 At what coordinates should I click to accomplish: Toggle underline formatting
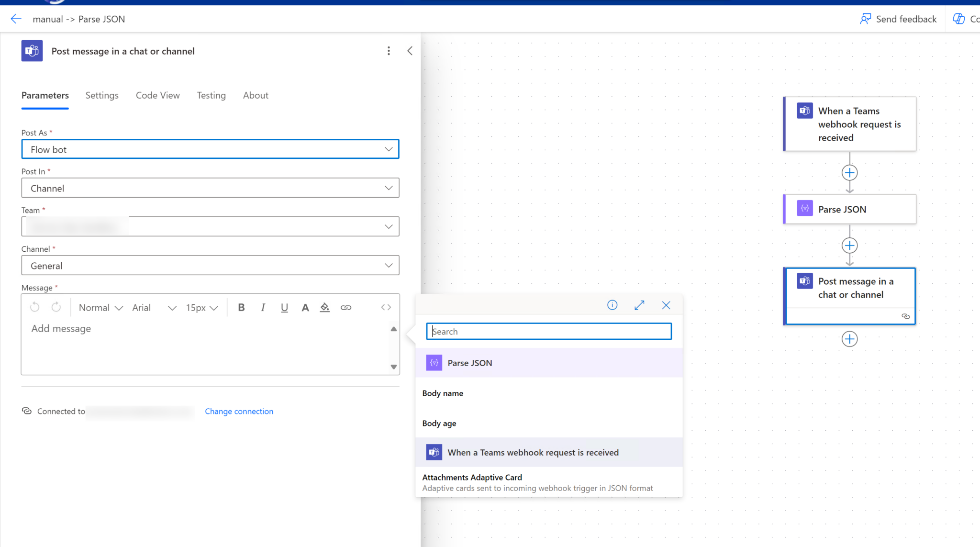pyautogui.click(x=284, y=307)
